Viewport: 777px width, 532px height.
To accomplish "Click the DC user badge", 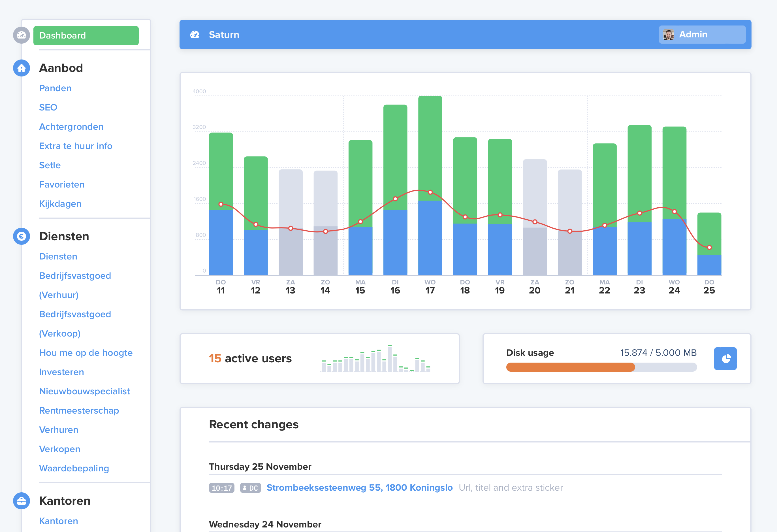I will click(250, 488).
